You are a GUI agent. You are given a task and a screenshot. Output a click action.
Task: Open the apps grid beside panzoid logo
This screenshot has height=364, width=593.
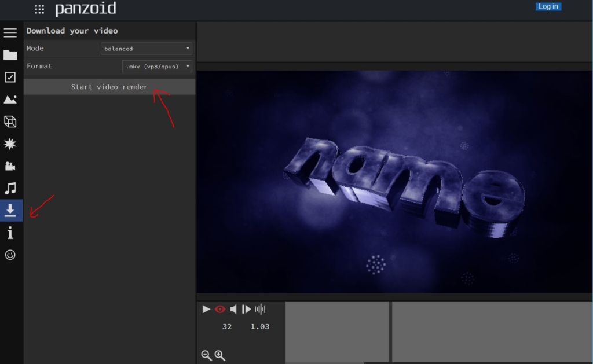39,9
